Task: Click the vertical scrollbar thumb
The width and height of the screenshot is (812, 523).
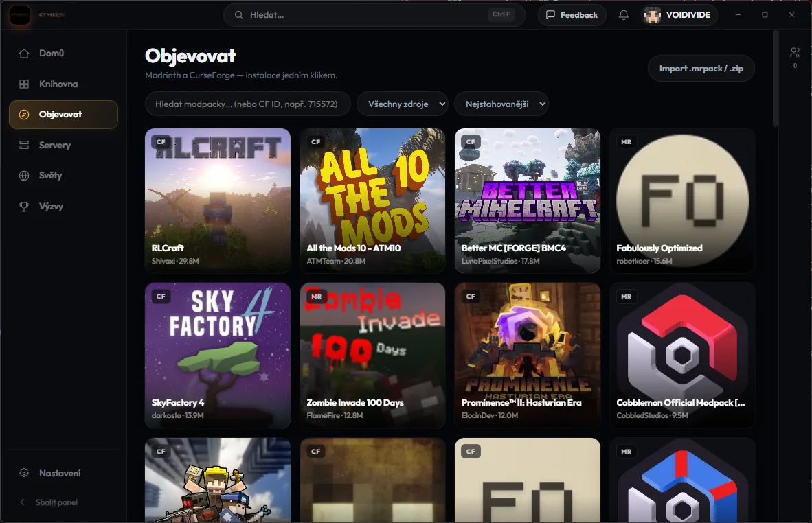Action: tap(775, 78)
